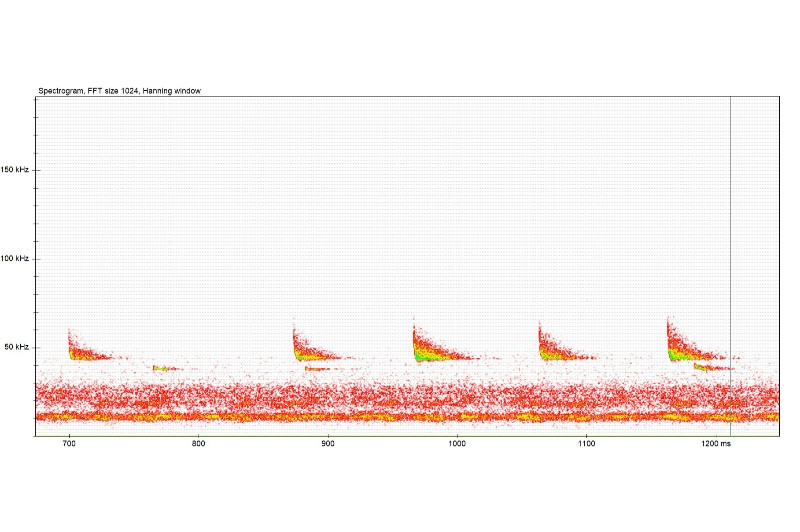
Task: Click the thin low call just before 900
Action: (x=319, y=368)
